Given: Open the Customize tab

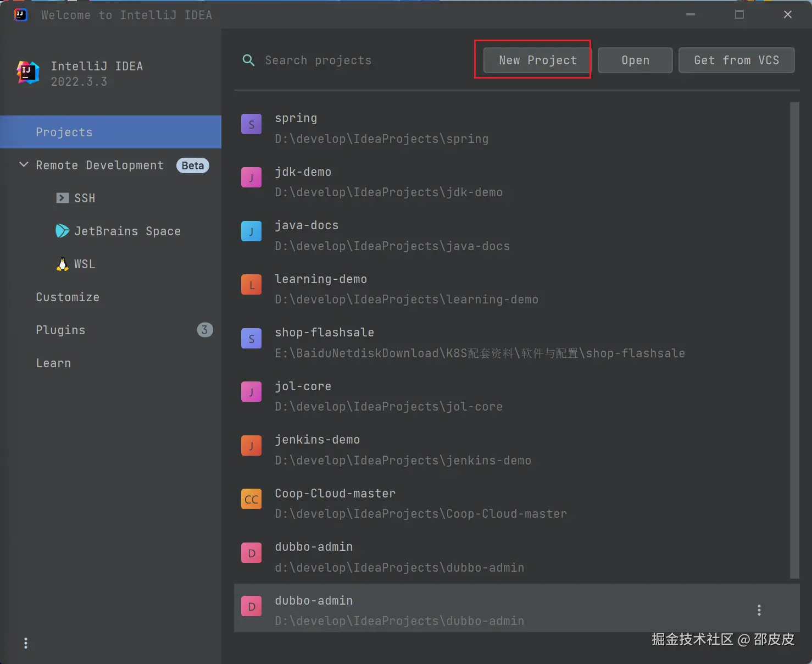Looking at the screenshot, I should point(110,297).
